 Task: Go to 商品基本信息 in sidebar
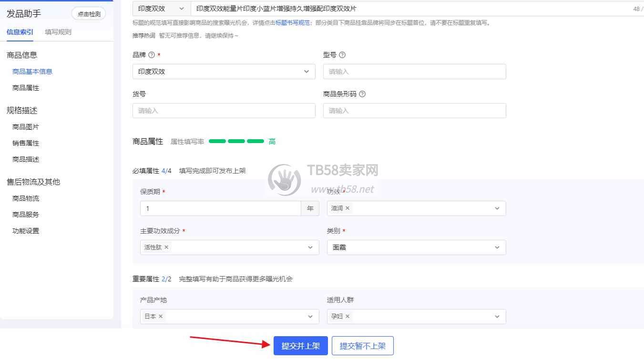tap(32, 72)
